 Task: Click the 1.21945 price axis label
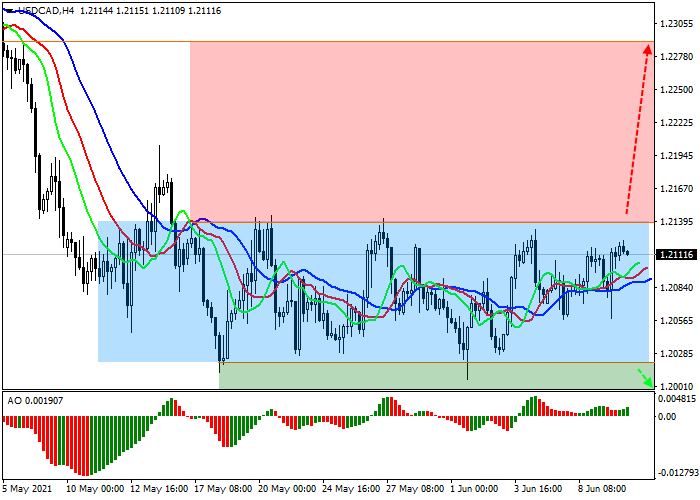click(677, 156)
